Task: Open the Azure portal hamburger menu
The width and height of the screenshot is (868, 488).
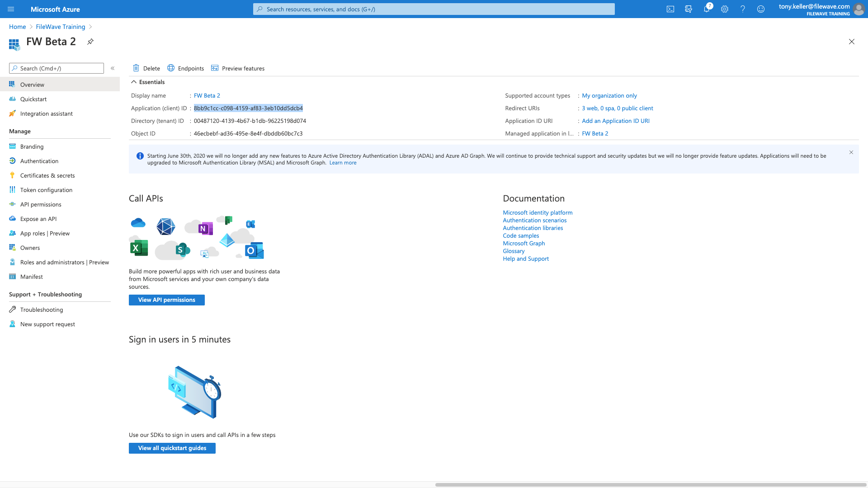Action: pyautogui.click(x=11, y=9)
